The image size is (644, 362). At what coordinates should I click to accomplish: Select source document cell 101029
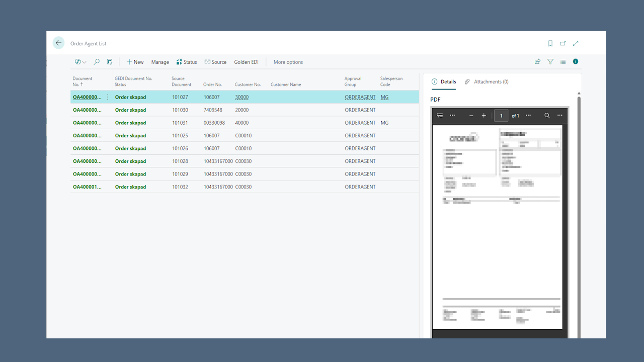[180, 174]
